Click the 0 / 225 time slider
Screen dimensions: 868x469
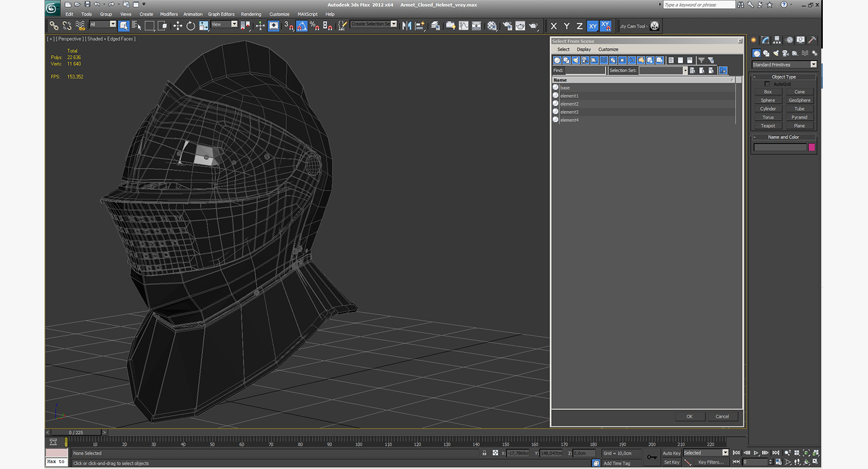pyautogui.click(x=76, y=432)
